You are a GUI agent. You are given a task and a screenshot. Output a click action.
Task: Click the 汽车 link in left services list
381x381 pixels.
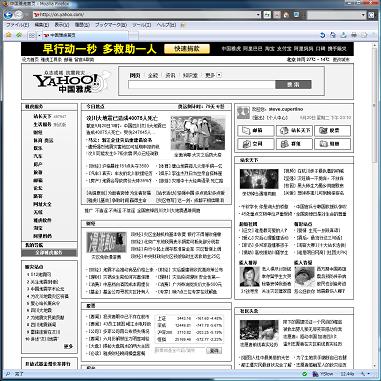click(x=38, y=156)
